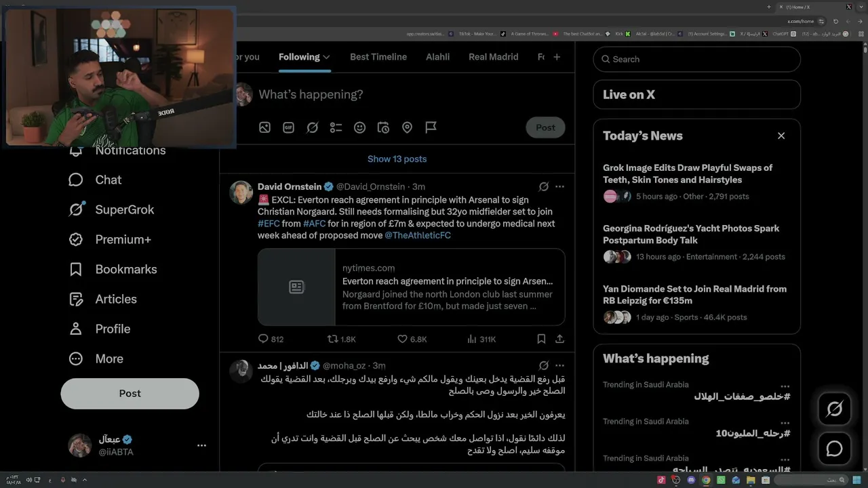
Task: Click the Search input field
Action: 696,59
